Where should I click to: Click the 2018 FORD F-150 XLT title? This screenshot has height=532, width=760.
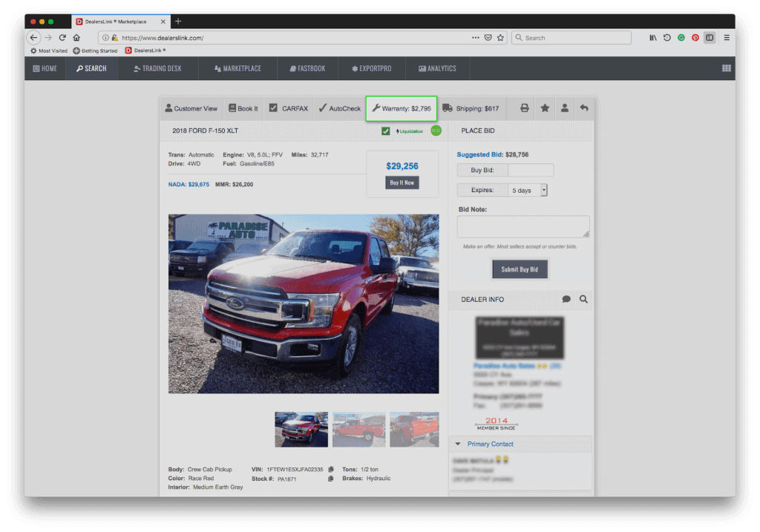(205, 131)
